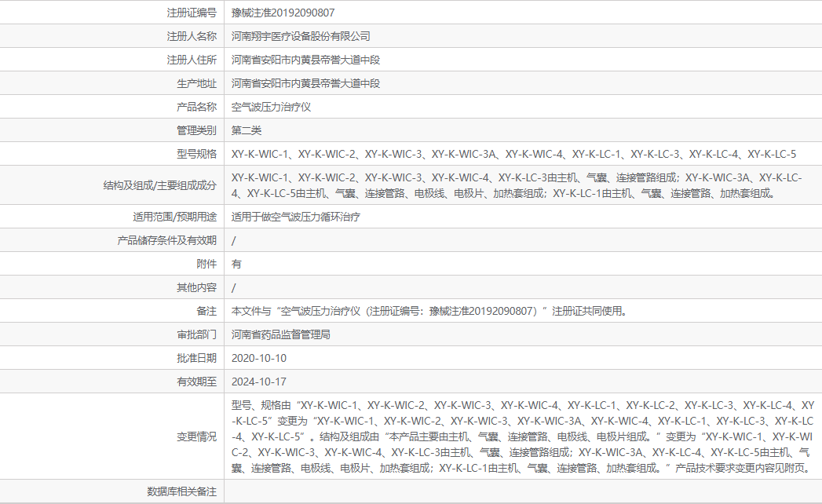Select the 备注 remark text about 注册证共同使用
Screen dimensions: 822x504
(x=429, y=311)
